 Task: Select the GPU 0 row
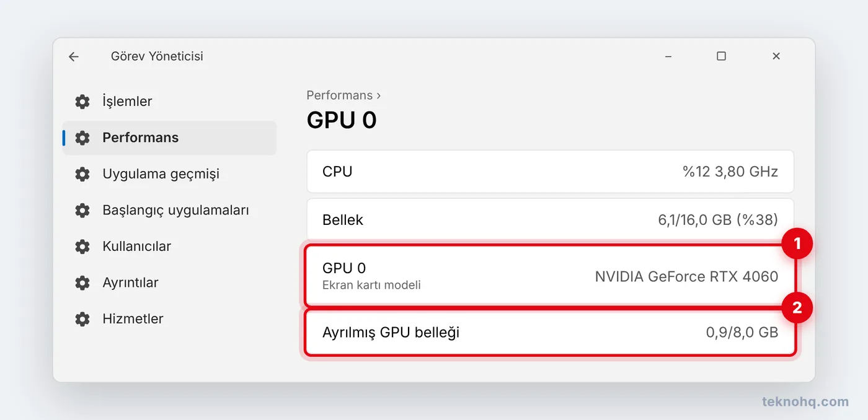click(550, 276)
